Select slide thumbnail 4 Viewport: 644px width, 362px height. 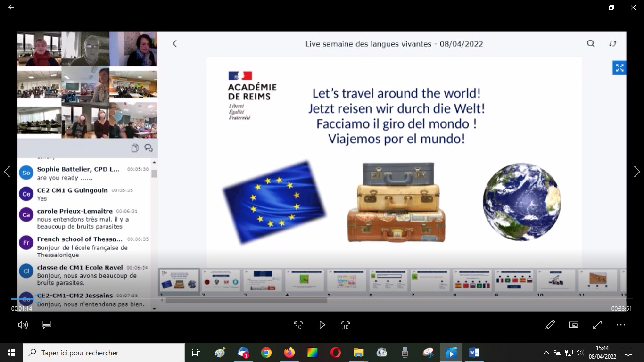point(305,280)
